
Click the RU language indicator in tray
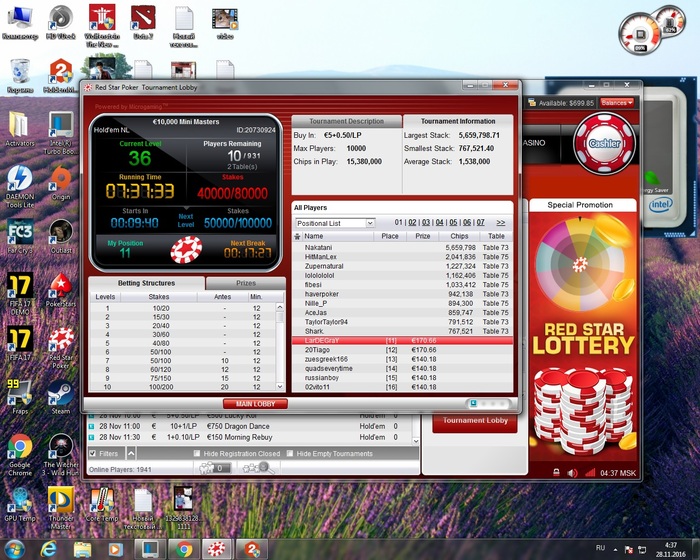(600, 548)
